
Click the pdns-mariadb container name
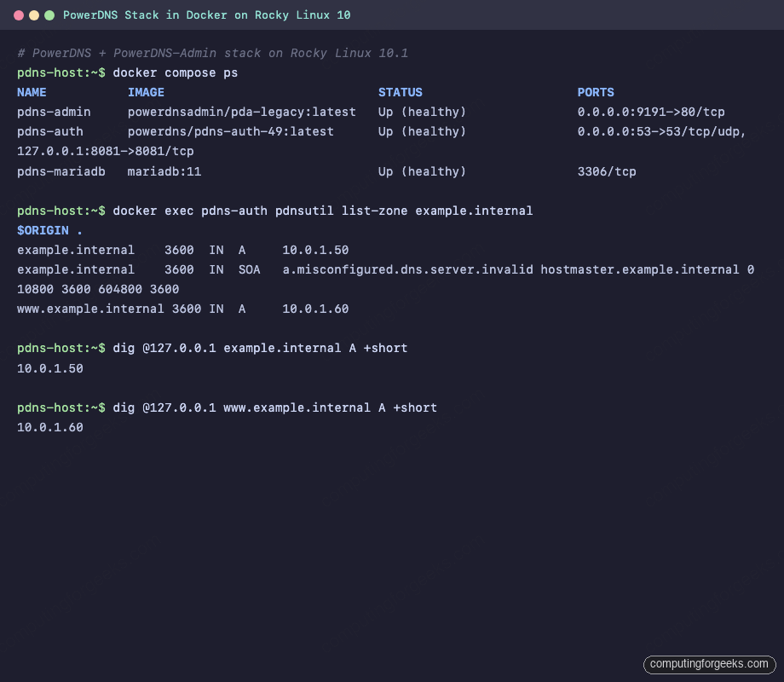(x=61, y=171)
